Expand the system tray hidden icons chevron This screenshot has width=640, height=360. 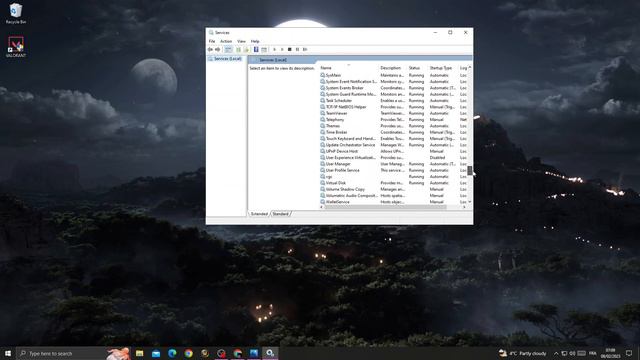tap(556, 353)
